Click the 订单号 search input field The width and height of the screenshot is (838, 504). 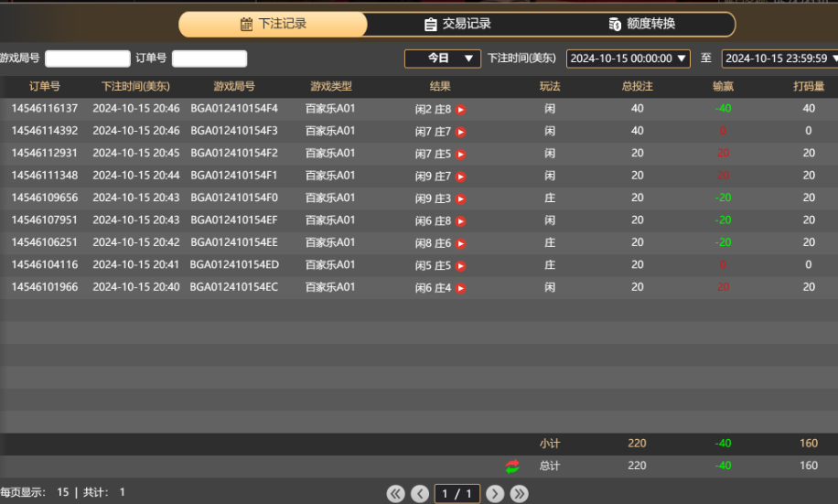[x=209, y=59]
